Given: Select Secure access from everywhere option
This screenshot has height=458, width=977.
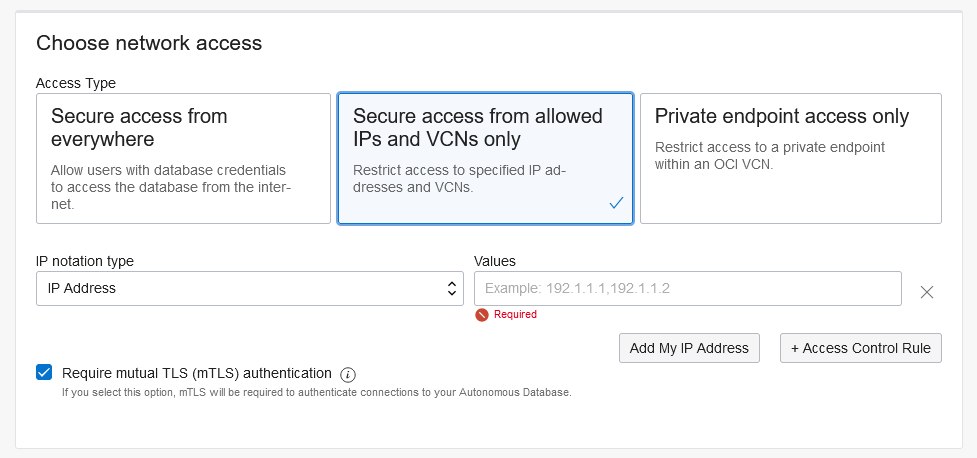Looking at the screenshot, I should tap(183, 158).
